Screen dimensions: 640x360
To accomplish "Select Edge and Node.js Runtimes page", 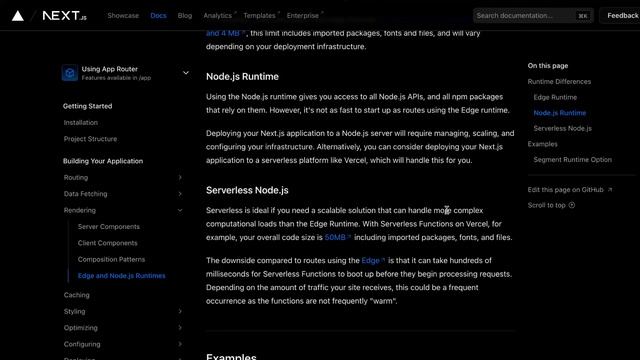I will click(x=122, y=276).
